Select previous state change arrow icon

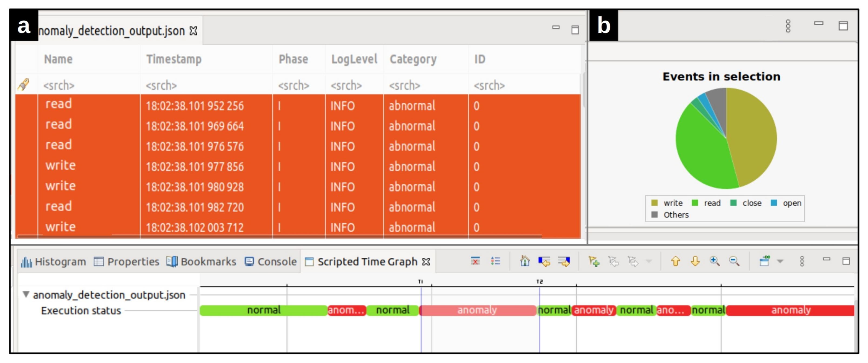tap(544, 261)
